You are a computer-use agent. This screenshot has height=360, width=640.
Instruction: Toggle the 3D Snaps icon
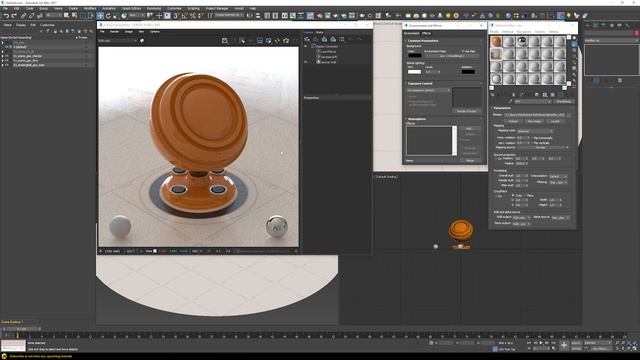coord(176,16)
